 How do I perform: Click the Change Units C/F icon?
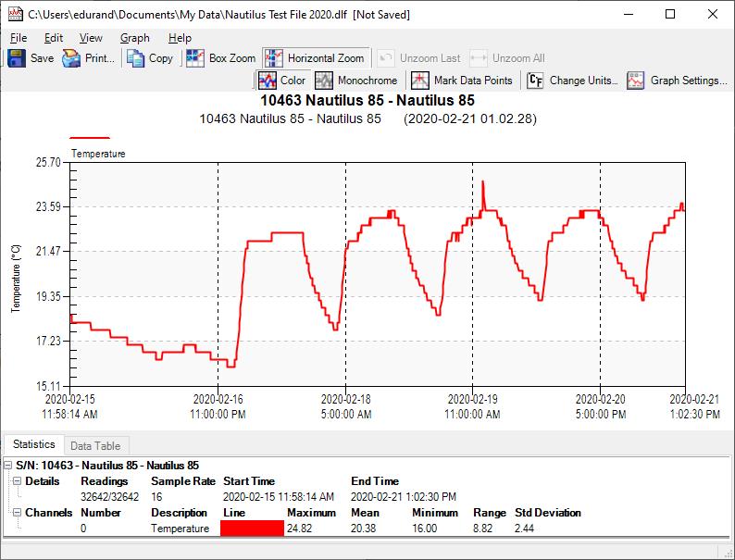535,81
